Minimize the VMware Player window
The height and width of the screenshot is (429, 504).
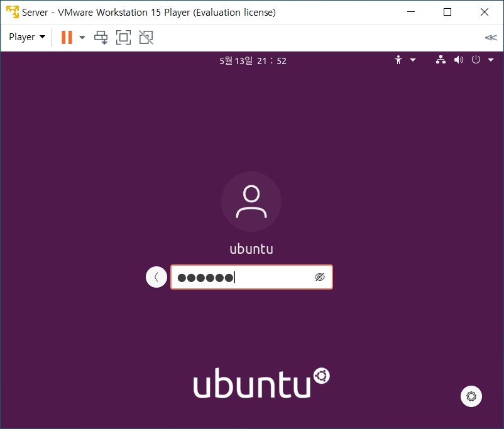(x=411, y=12)
